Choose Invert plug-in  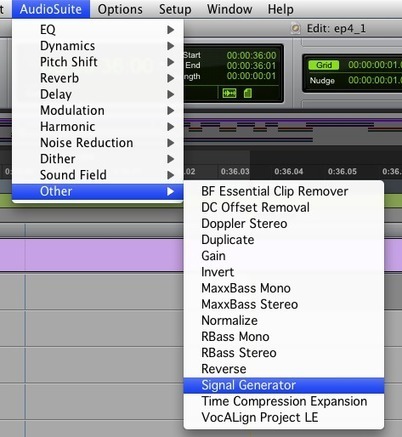(284, 272)
